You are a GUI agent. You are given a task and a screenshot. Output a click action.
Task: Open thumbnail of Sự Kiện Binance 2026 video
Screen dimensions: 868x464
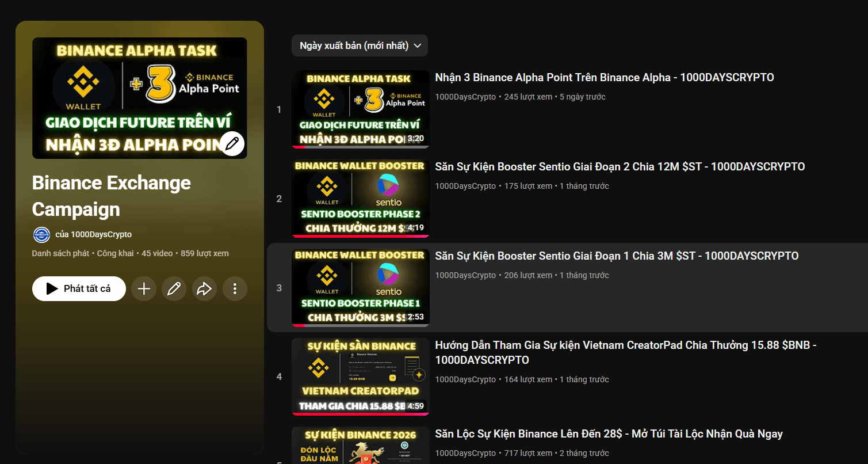click(x=361, y=445)
